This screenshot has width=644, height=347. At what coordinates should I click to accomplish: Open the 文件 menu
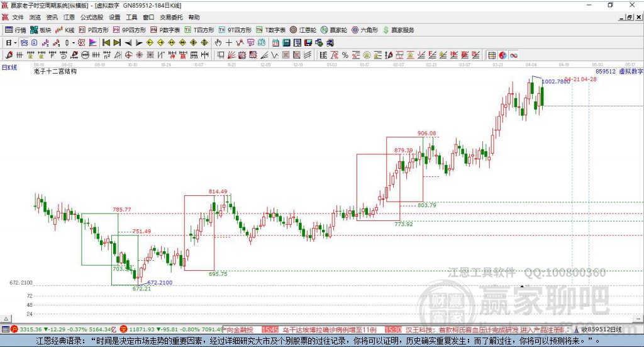(x=18, y=17)
